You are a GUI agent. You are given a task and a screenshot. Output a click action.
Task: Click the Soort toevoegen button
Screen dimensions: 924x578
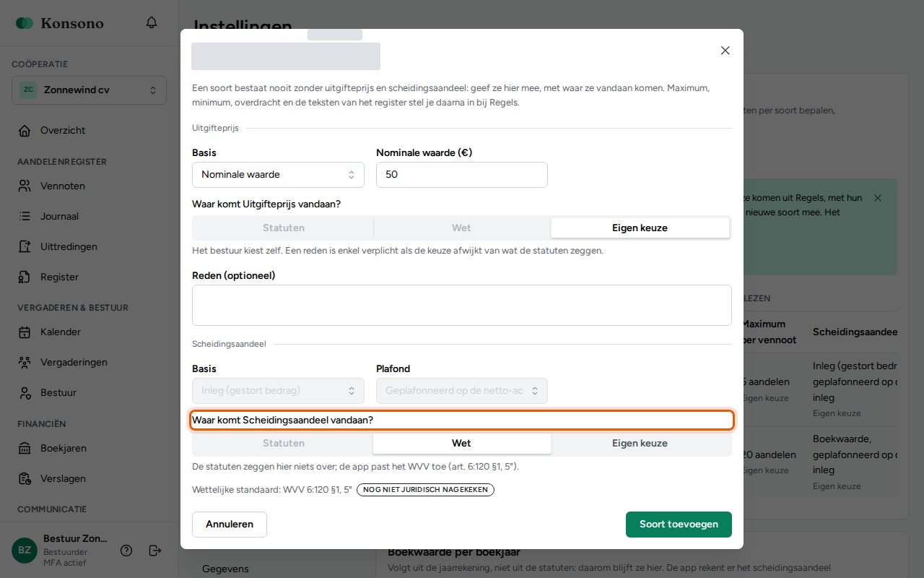(x=679, y=525)
